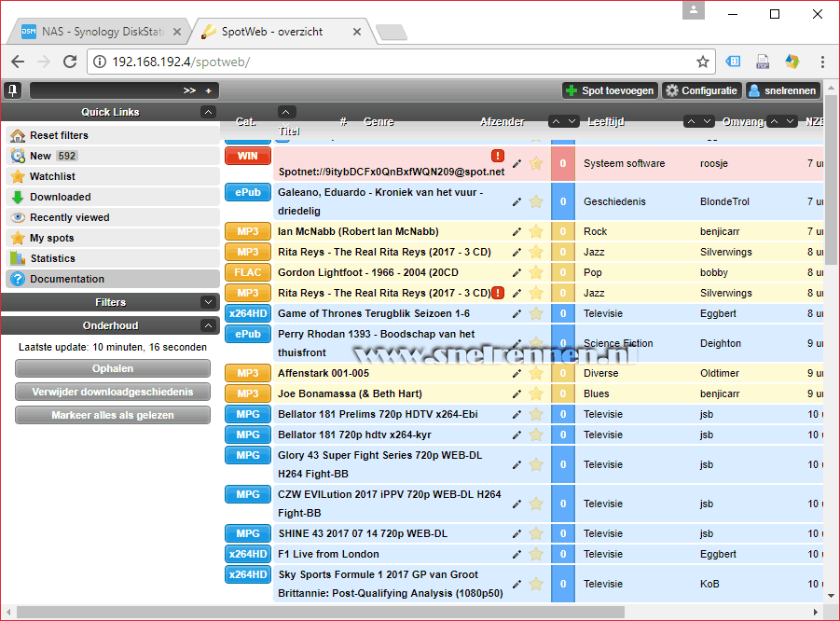Click the sort-up arrow above the Titel header
Screen dimensions: 840x621
coord(286,112)
